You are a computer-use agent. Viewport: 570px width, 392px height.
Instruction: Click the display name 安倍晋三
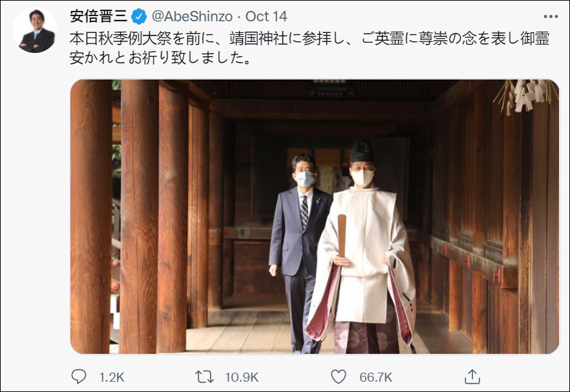pyautogui.click(x=98, y=16)
